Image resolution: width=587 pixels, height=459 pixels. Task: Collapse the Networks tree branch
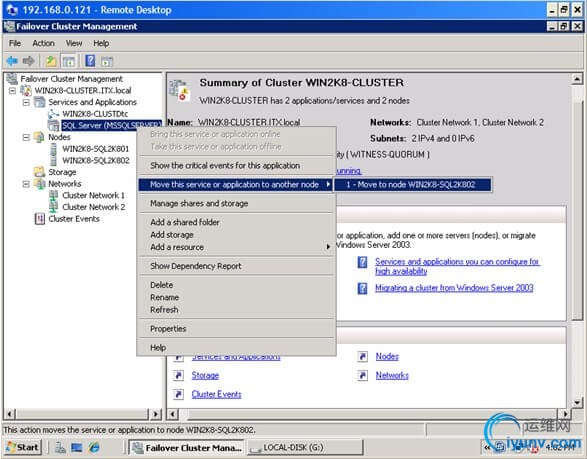[26, 183]
